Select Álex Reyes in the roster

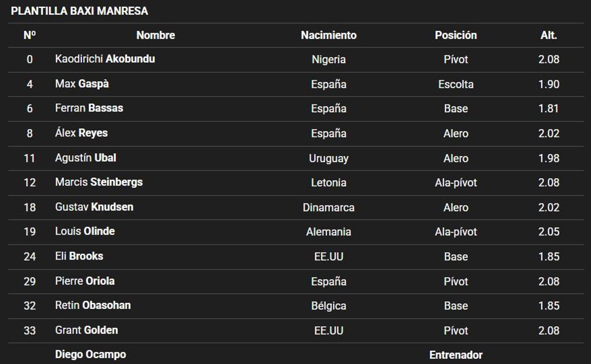point(81,133)
